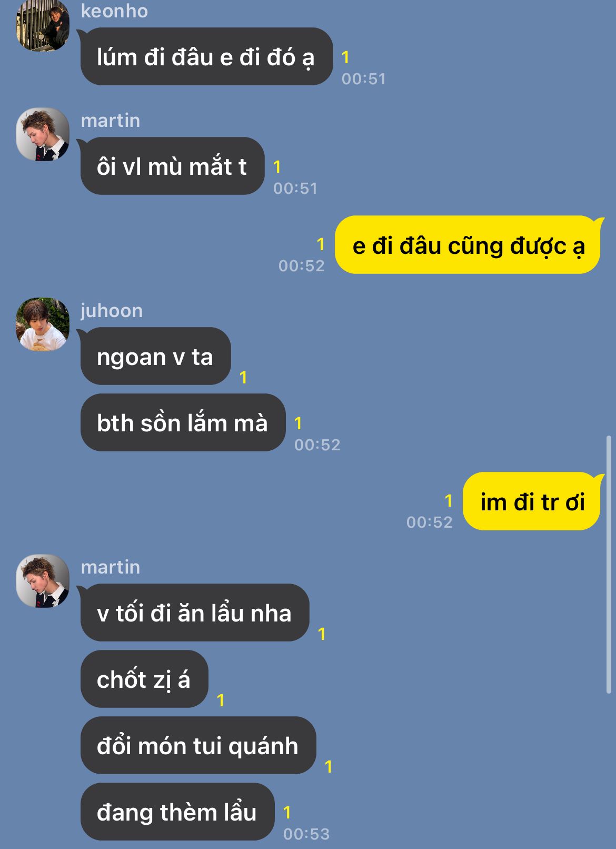Open keonho's profile picture
This screenshot has width=616, height=849.
[x=43, y=25]
